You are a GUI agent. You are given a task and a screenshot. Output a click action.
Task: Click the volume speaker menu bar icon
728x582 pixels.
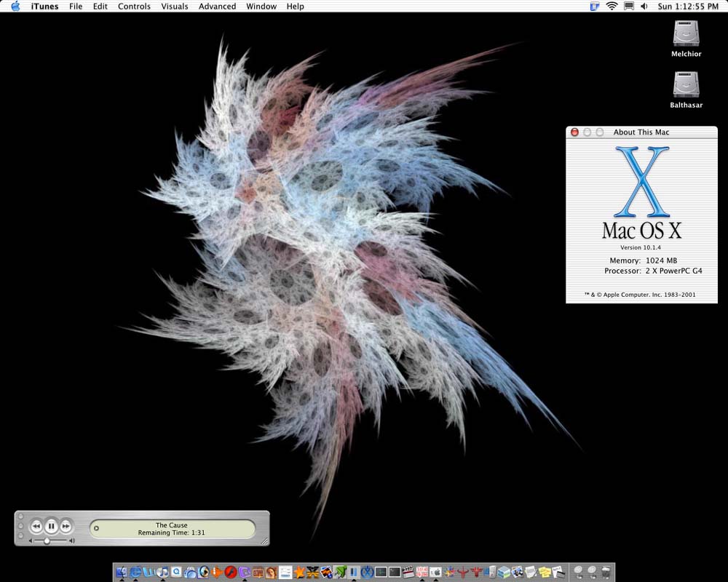(x=644, y=6)
